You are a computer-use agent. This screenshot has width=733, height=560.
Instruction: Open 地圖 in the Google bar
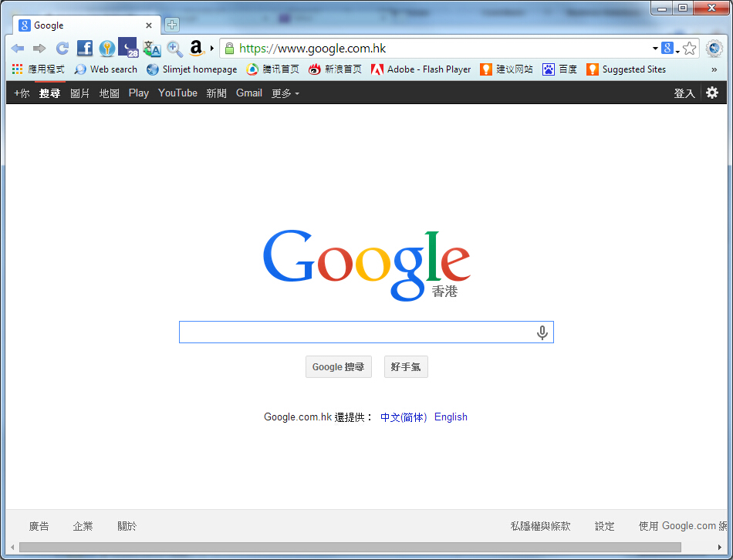(x=109, y=93)
